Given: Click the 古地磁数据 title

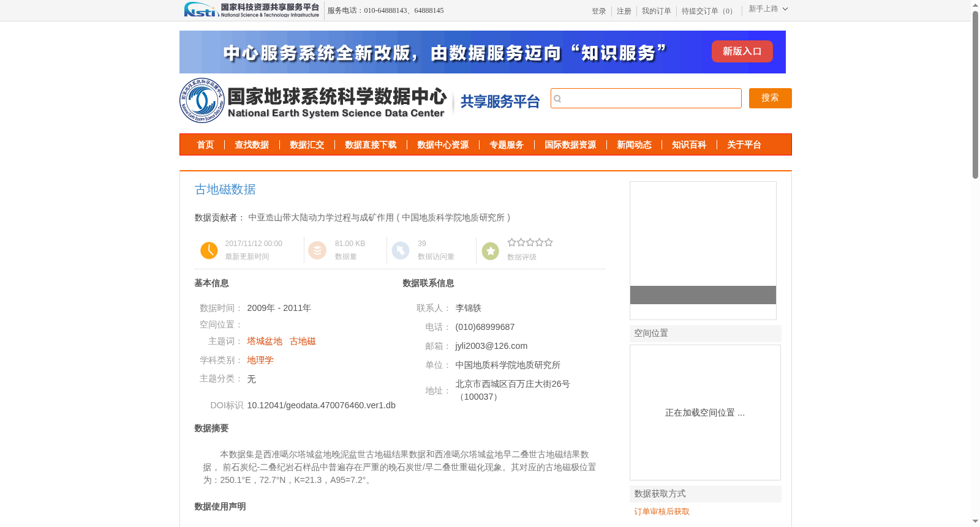Looking at the screenshot, I should [225, 190].
